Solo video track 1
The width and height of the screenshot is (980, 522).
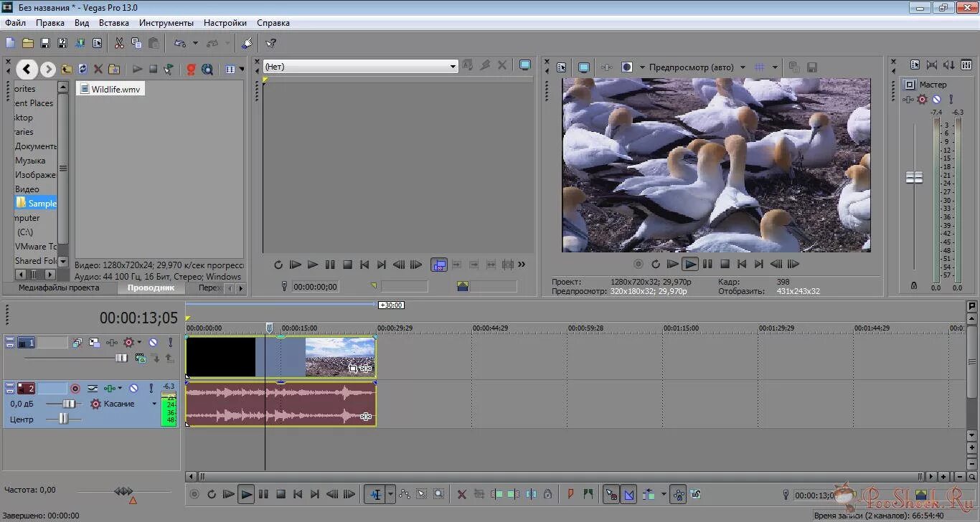[x=170, y=342]
